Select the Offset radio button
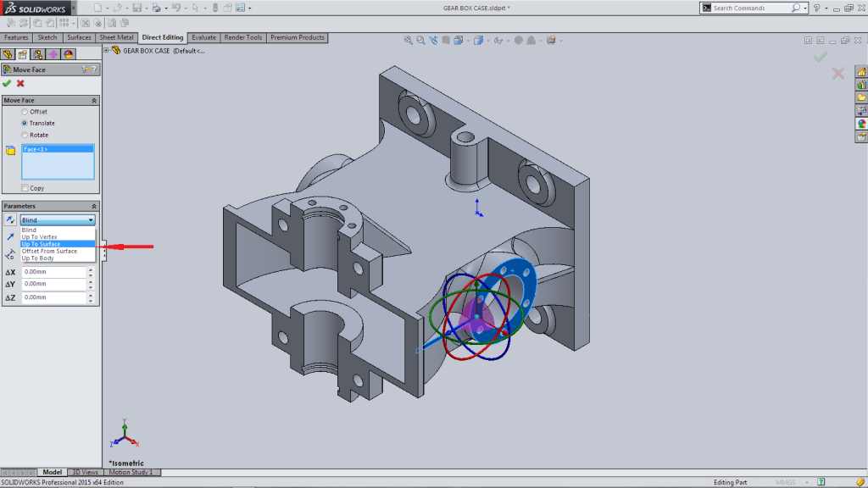 (x=26, y=113)
